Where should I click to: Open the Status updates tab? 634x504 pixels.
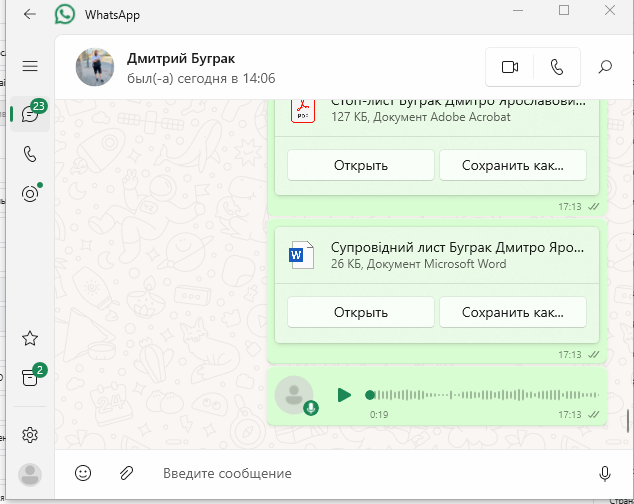(30, 194)
